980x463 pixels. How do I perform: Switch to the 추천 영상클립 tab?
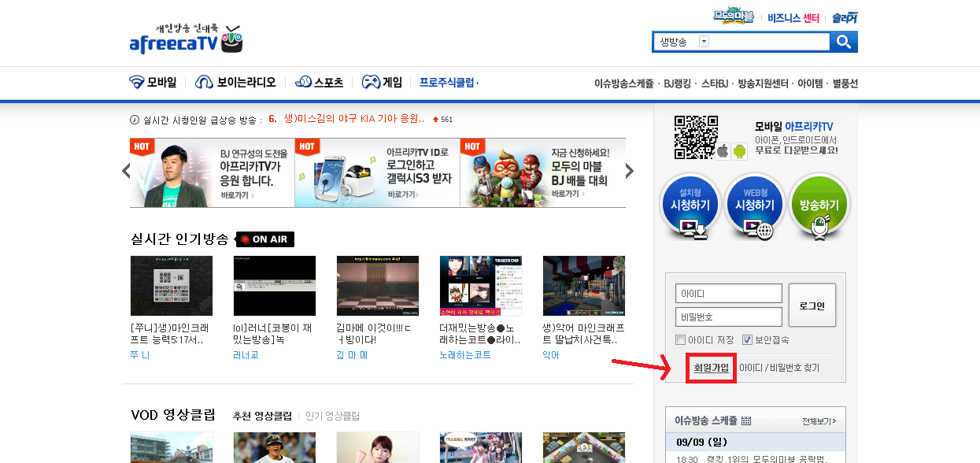click(262, 416)
